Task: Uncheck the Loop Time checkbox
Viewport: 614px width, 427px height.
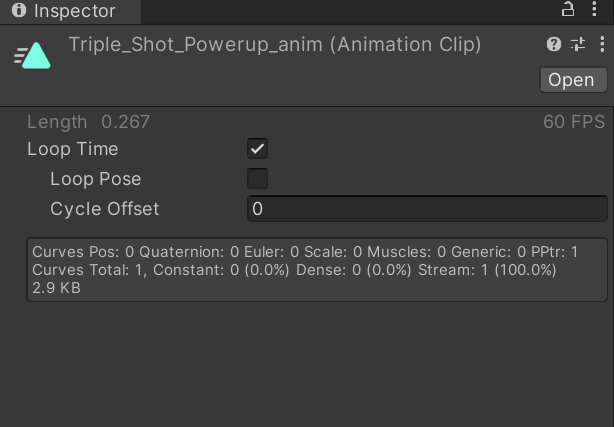Action: pos(257,149)
